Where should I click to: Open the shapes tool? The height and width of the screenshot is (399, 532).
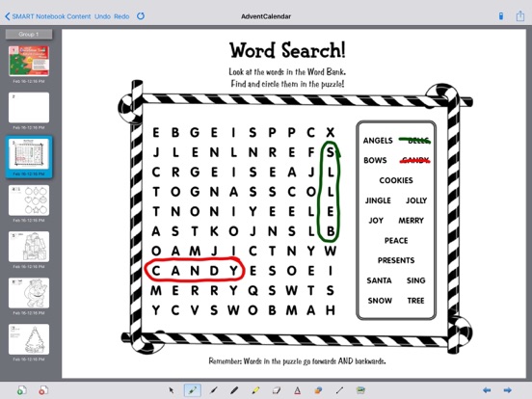[x=318, y=390]
